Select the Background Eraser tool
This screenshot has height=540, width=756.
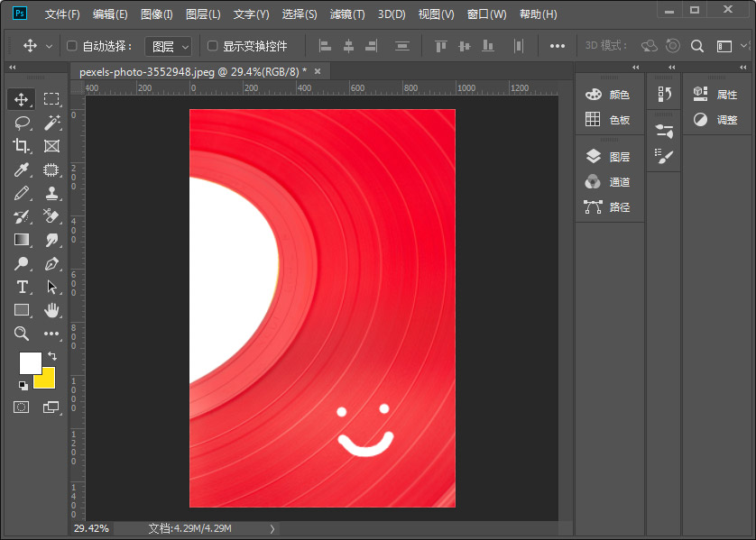click(x=51, y=216)
